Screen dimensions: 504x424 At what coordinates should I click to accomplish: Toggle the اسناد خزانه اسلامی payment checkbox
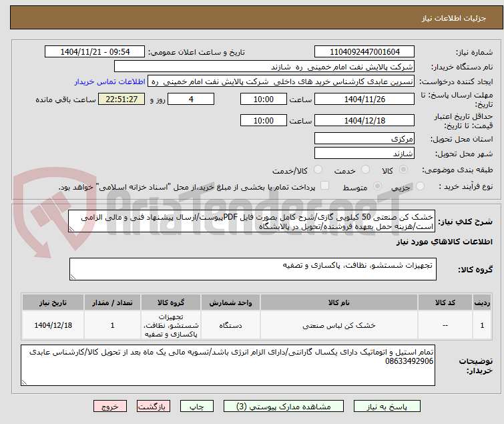click(x=325, y=186)
